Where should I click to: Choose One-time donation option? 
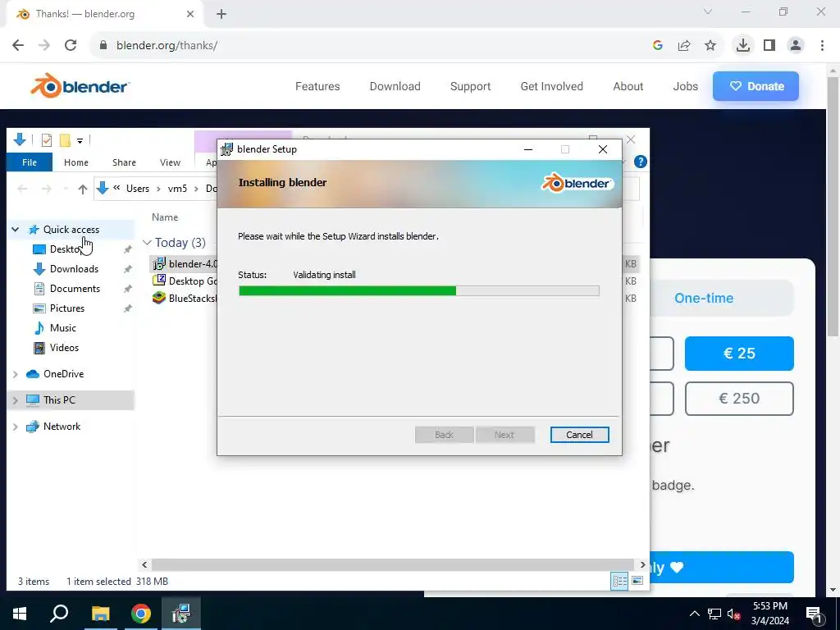click(x=703, y=298)
